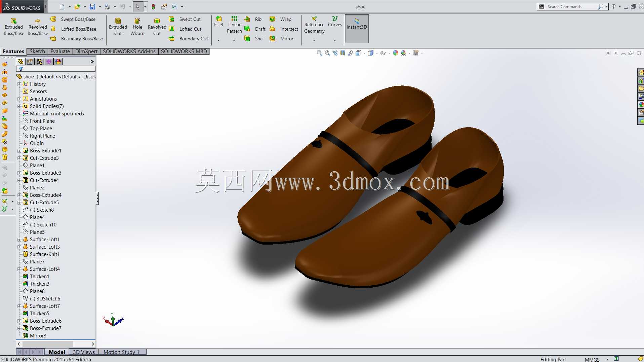The height and width of the screenshot is (362, 644).
Task: Select the Revolved Boss/Base tool
Action: tap(38, 27)
